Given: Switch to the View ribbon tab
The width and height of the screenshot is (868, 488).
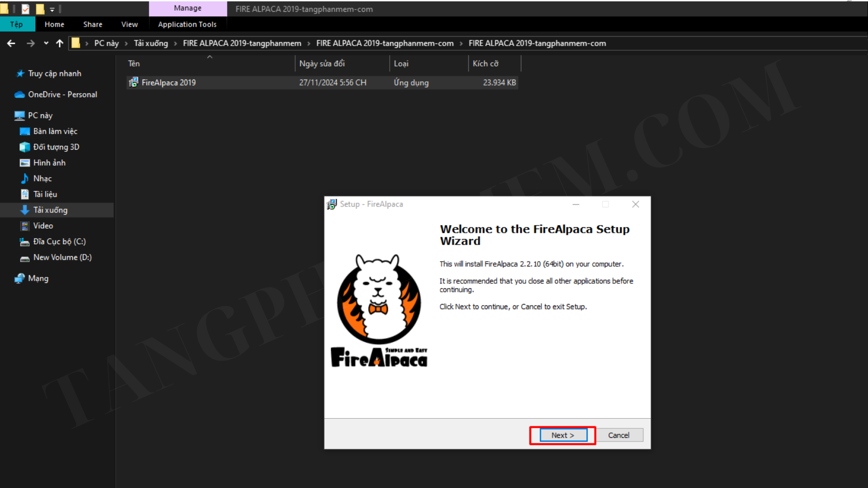Looking at the screenshot, I should (129, 24).
